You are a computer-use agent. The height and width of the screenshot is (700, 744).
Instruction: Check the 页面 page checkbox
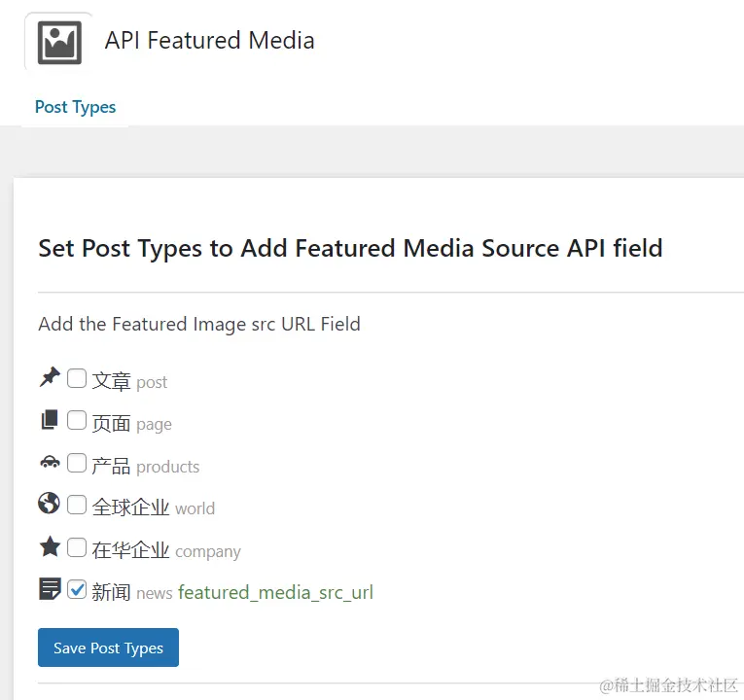[x=77, y=421]
